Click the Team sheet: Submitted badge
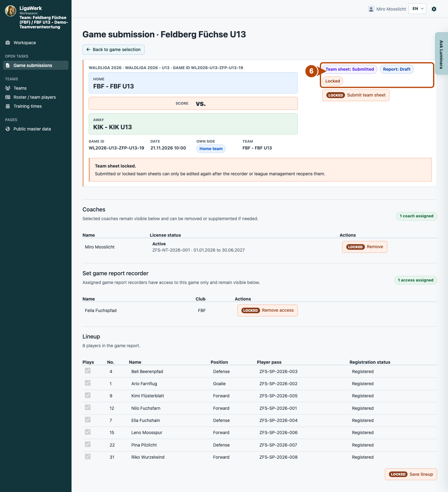 point(350,69)
